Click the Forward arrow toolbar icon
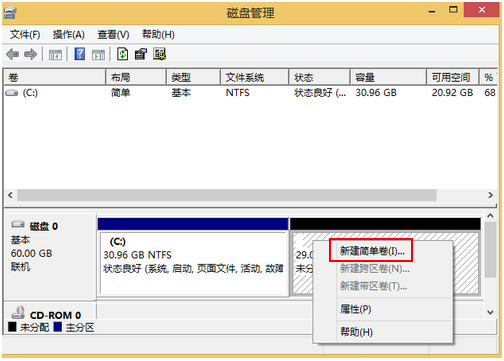504x361 pixels. [31, 54]
